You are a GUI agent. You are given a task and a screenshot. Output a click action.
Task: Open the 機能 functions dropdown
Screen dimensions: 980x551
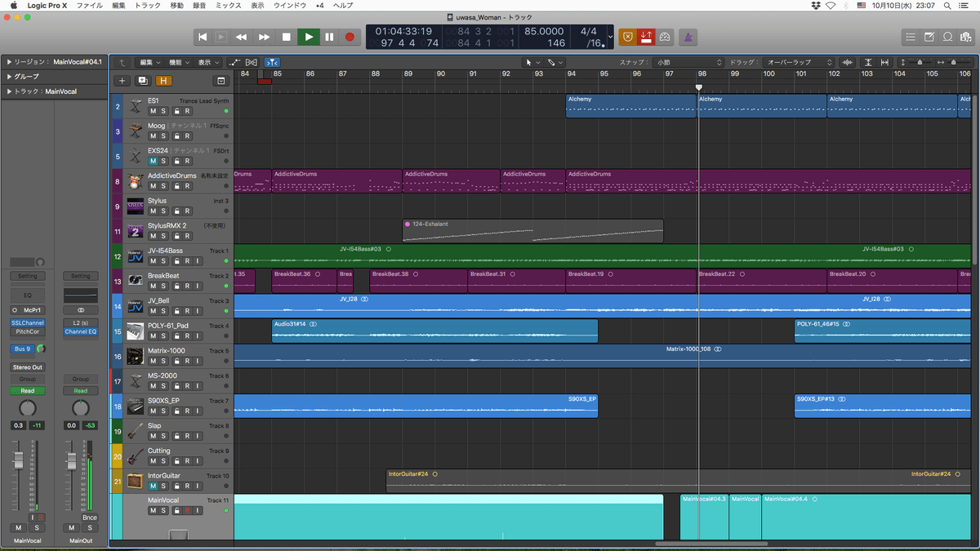pyautogui.click(x=178, y=62)
